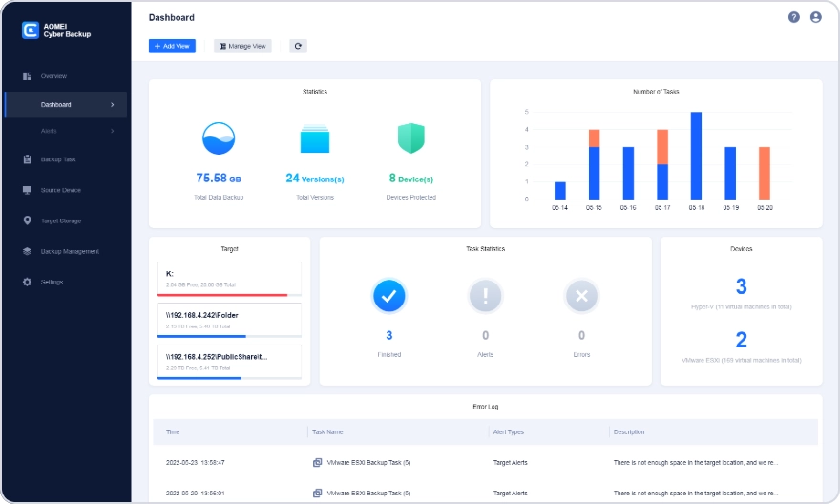Navigate to Target Storage in sidebar
This screenshot has height=504, width=840.
(60, 220)
